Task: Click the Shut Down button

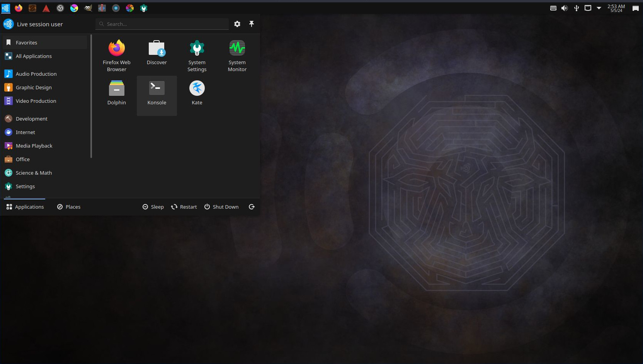Action: click(x=221, y=207)
